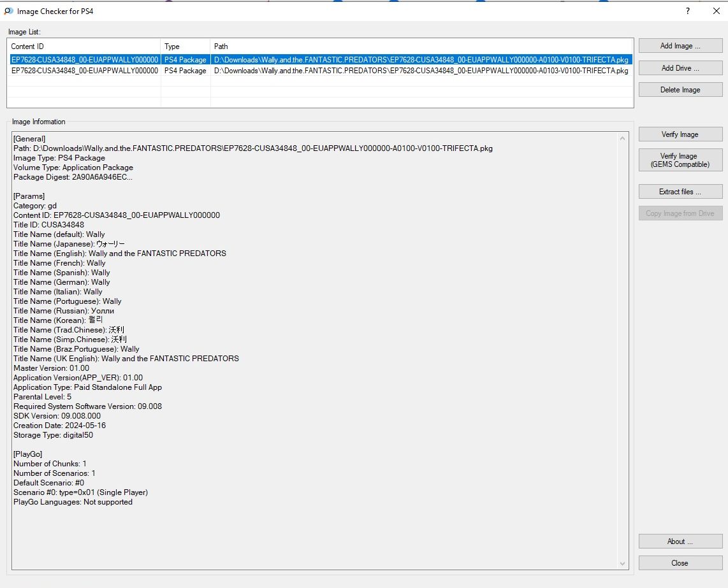Click the Creation Date: 2024-05-16 line
The width and height of the screenshot is (728, 588).
[59, 425]
